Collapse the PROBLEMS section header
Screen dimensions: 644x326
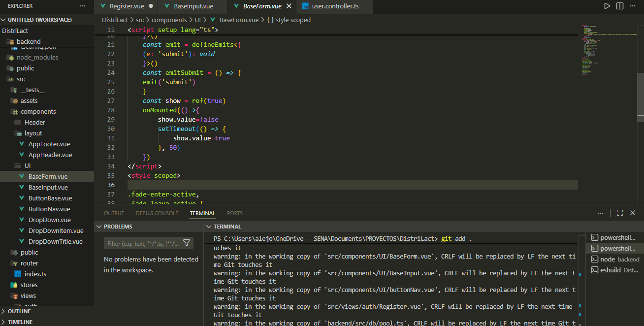click(117, 227)
